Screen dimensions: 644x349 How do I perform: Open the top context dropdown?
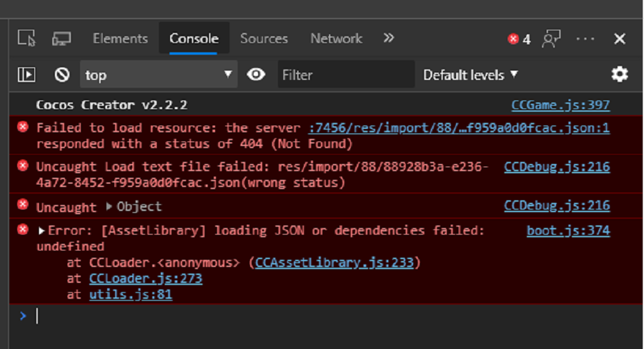point(158,75)
